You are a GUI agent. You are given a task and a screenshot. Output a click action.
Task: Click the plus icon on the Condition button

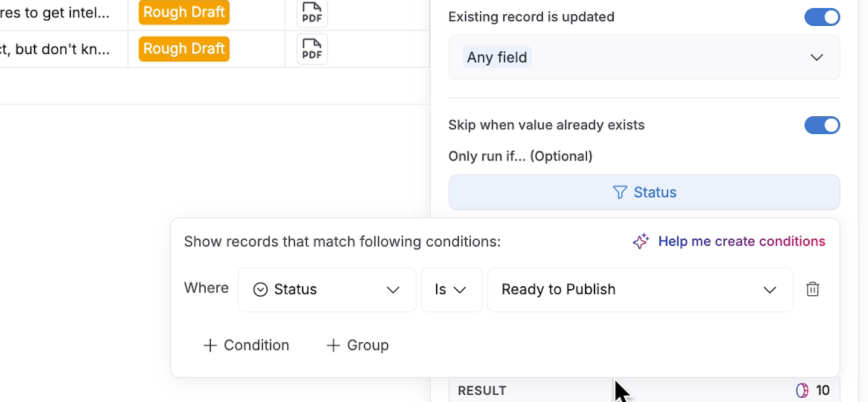click(x=210, y=345)
